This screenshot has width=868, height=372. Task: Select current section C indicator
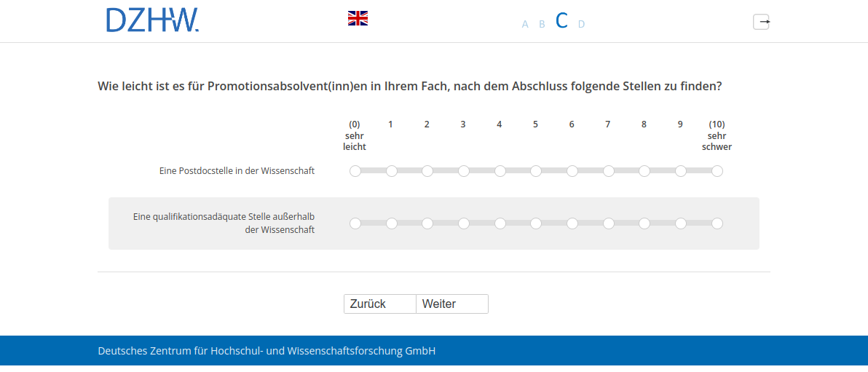pyautogui.click(x=561, y=21)
